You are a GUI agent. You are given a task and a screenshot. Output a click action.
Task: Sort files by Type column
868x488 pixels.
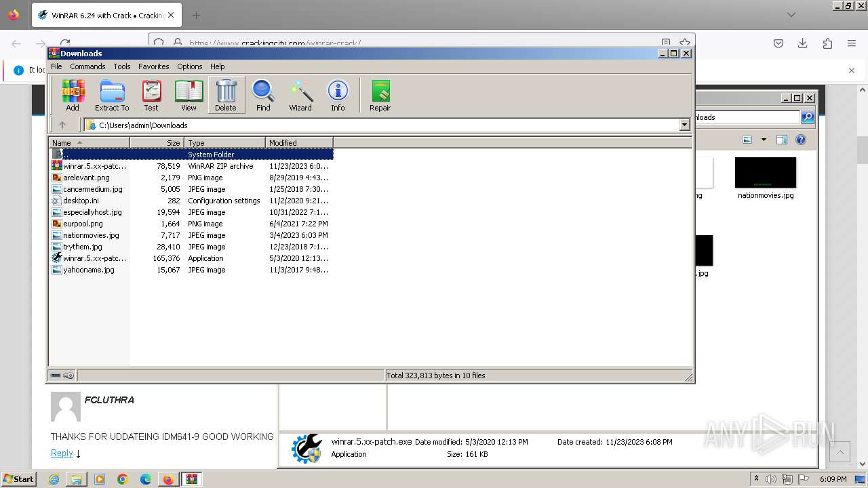click(x=224, y=143)
